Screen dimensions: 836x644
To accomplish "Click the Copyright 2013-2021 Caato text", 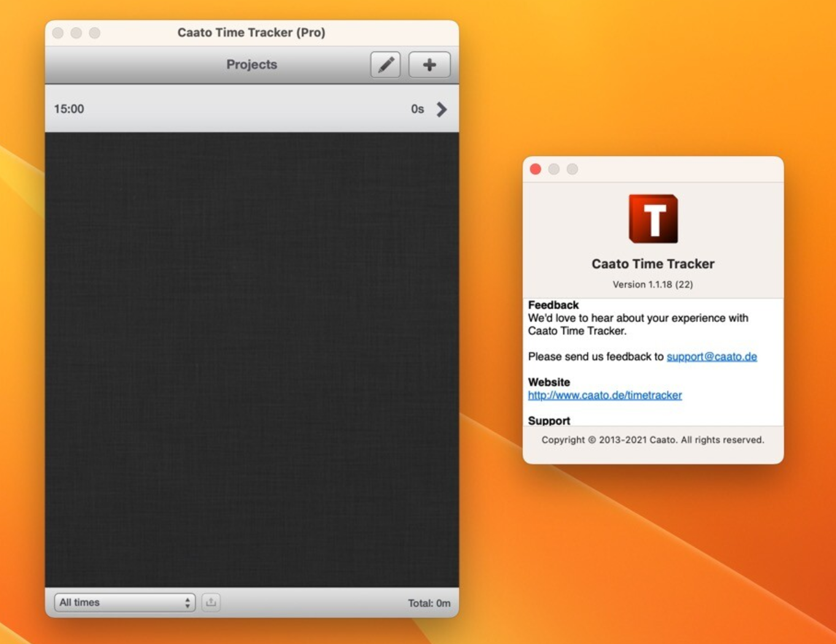I will tap(652, 440).
